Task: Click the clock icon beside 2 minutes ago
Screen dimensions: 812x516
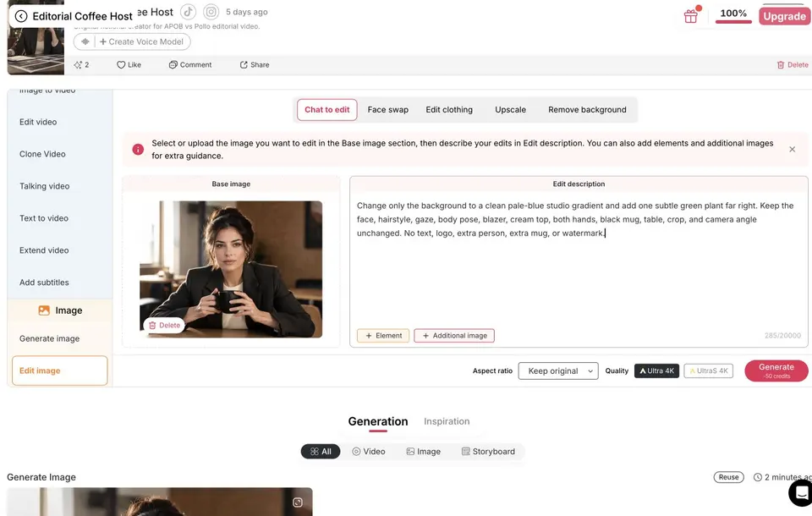Action: coord(757,477)
